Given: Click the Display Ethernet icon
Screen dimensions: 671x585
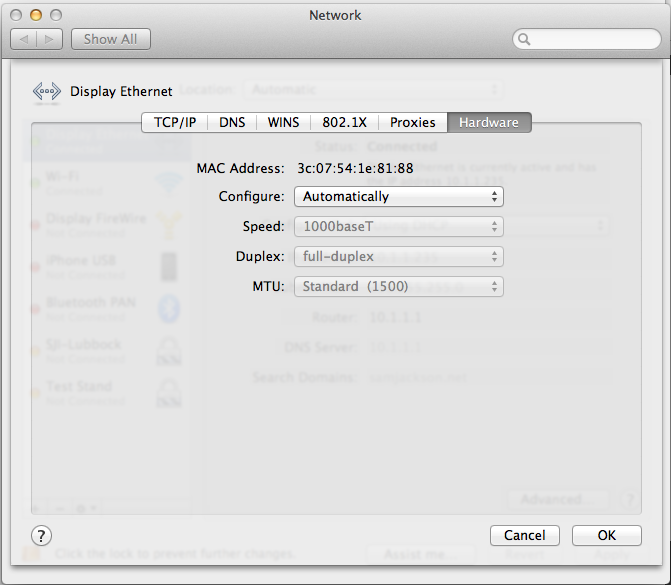Looking at the screenshot, I should [x=47, y=92].
